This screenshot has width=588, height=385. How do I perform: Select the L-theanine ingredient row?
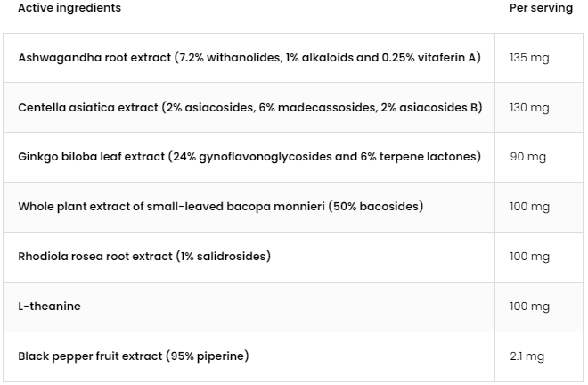click(x=293, y=307)
